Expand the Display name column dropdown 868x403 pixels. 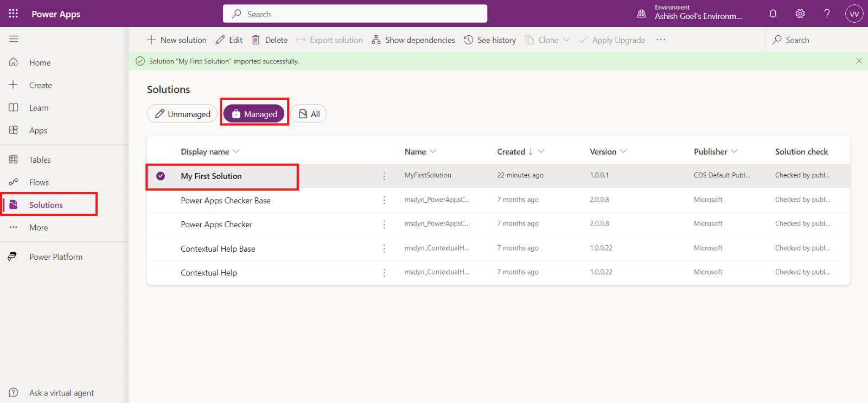click(x=236, y=152)
